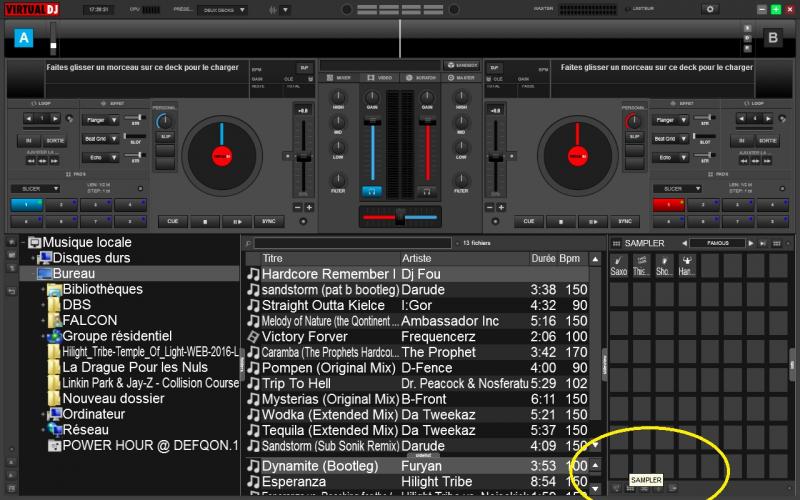Click SORTIE loop out button on deck A
Screen dimensions: 800x500
[55, 140]
